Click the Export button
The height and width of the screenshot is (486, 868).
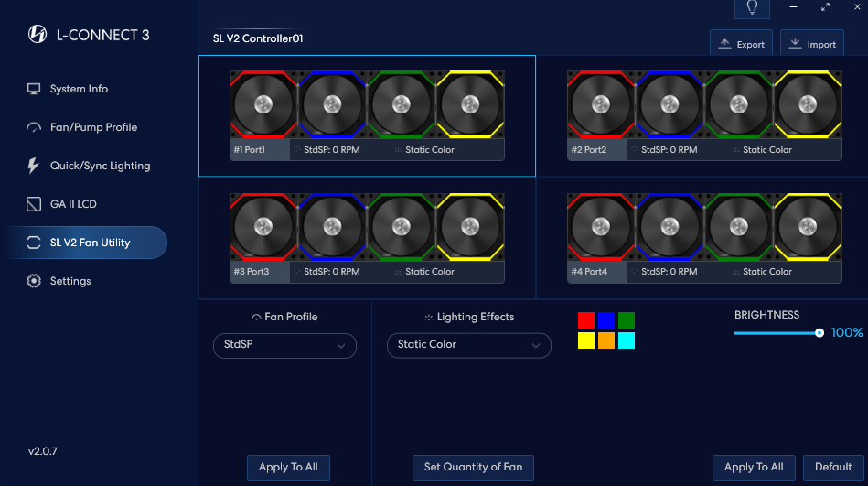741,44
